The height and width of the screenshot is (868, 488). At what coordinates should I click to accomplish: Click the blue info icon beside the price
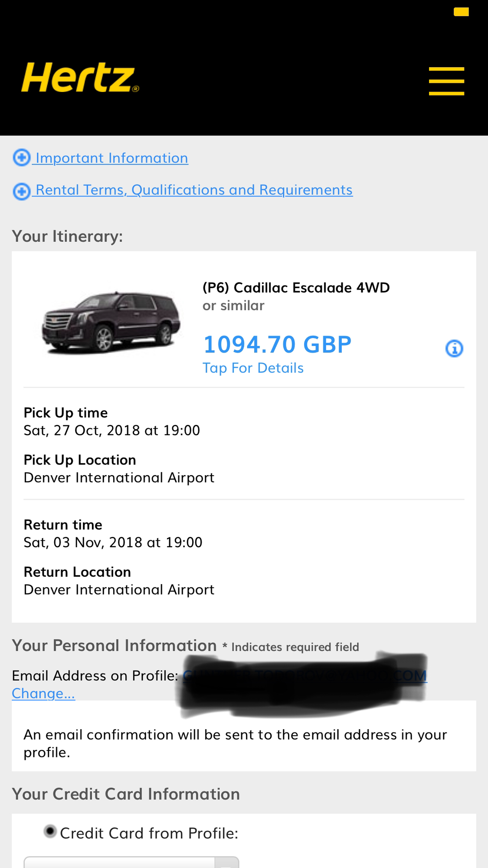coord(454,349)
